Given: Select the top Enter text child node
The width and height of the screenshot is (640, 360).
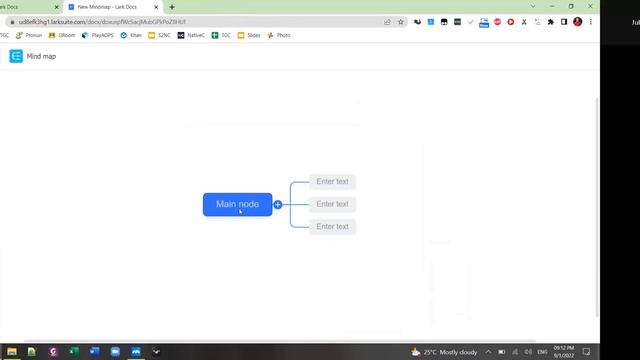Looking at the screenshot, I should pyautogui.click(x=332, y=181).
